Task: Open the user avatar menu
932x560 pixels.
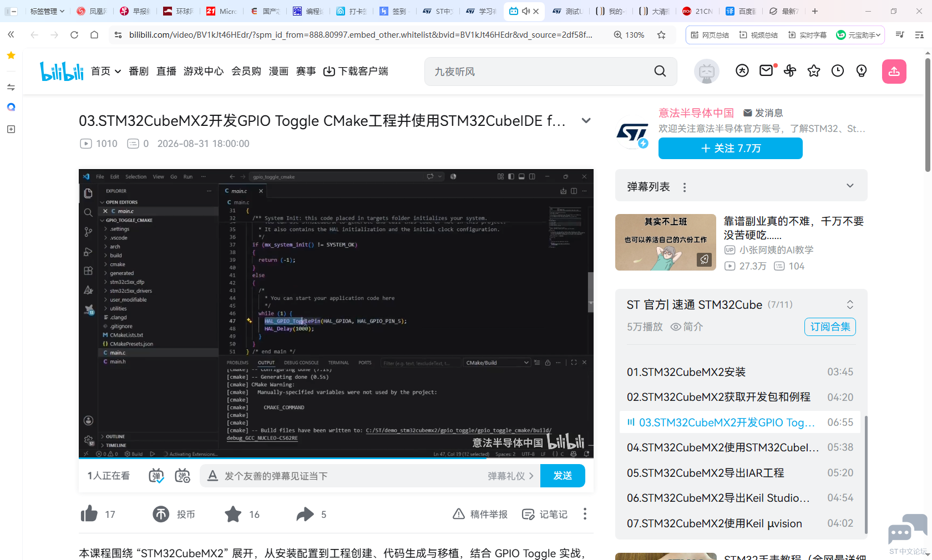Action: click(x=706, y=71)
